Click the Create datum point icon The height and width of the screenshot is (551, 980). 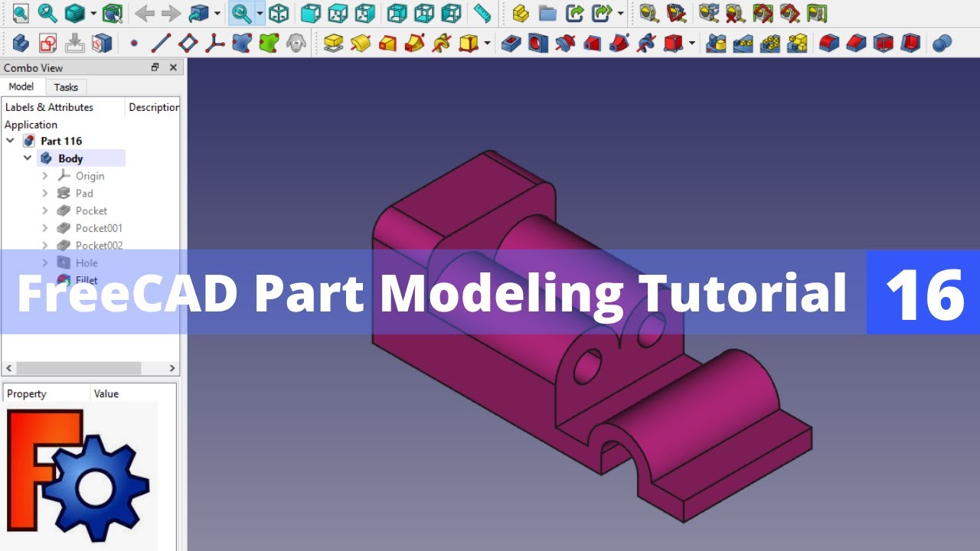[134, 43]
